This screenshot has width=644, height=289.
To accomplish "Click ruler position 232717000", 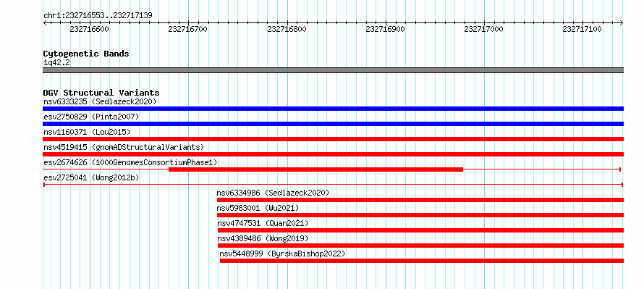I will pos(484,29).
